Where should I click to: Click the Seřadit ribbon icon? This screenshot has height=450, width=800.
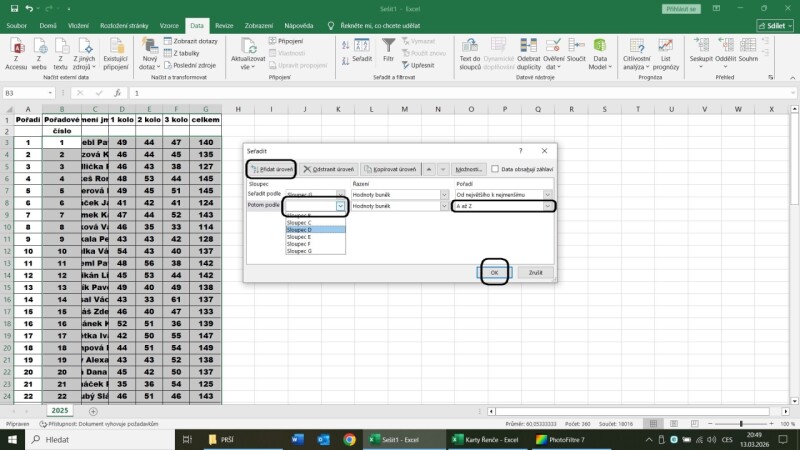[x=362, y=51]
